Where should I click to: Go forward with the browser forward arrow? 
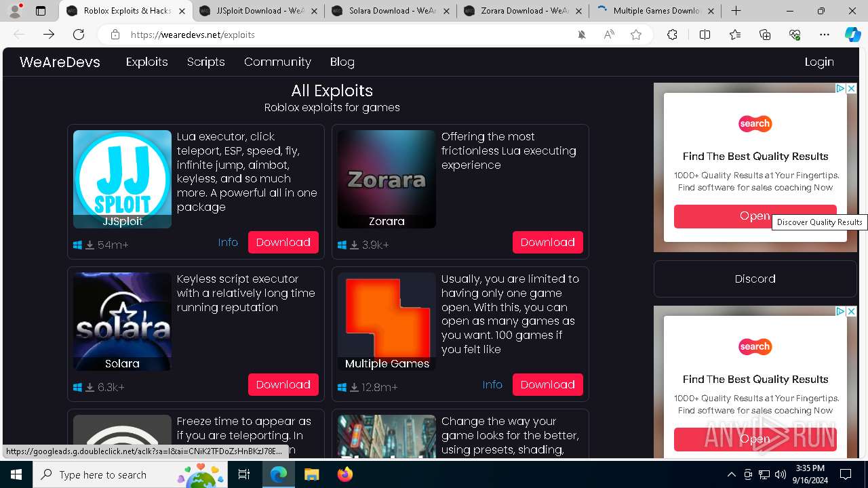[49, 35]
